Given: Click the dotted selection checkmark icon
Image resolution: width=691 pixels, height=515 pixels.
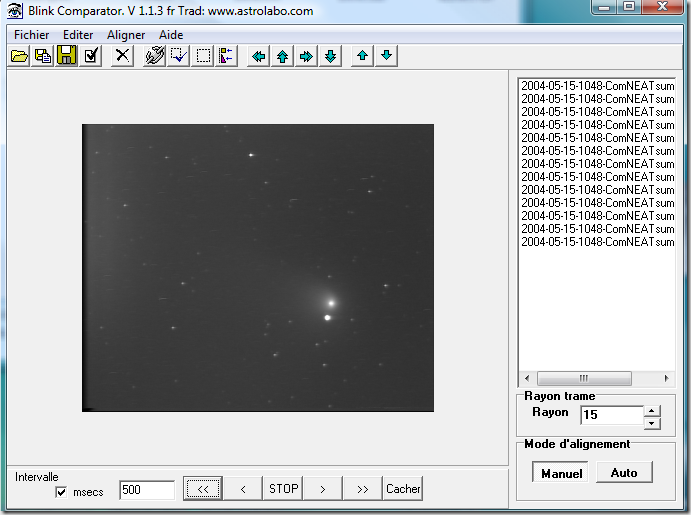Looking at the screenshot, I should pyautogui.click(x=178, y=56).
